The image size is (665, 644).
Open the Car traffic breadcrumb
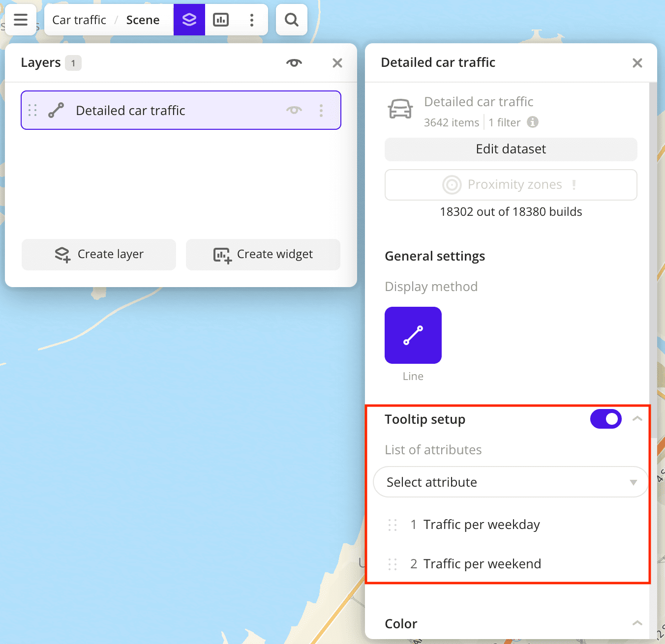coord(79,20)
